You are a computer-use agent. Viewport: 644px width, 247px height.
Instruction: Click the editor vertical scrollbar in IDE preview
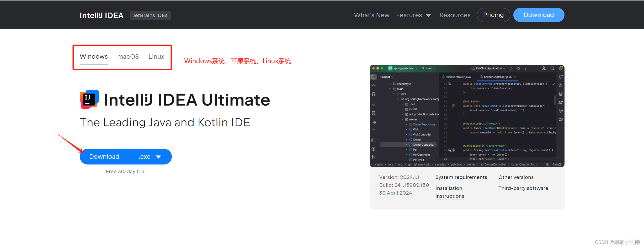[555, 100]
